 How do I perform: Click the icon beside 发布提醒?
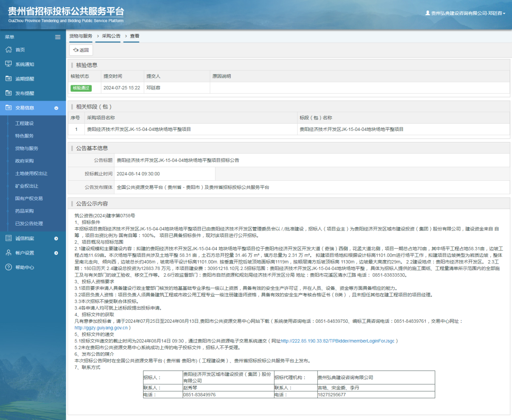pyautogui.click(x=9, y=93)
